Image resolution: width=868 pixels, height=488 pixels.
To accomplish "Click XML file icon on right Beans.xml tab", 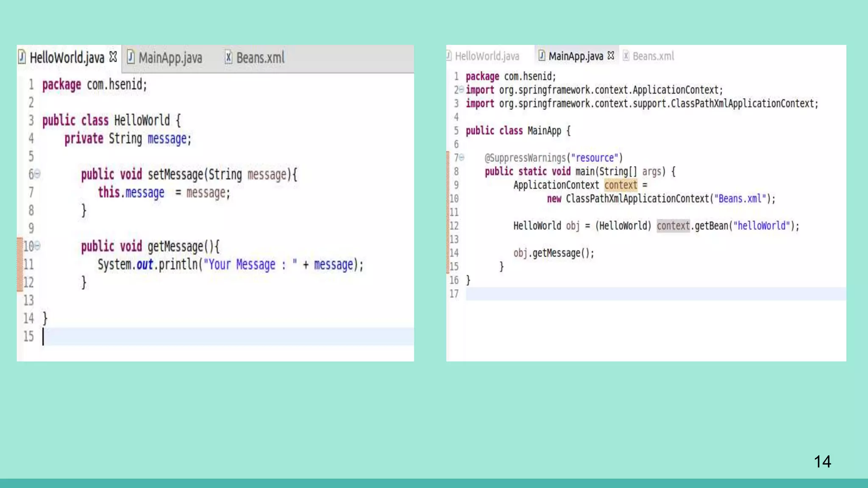I will pyautogui.click(x=626, y=55).
